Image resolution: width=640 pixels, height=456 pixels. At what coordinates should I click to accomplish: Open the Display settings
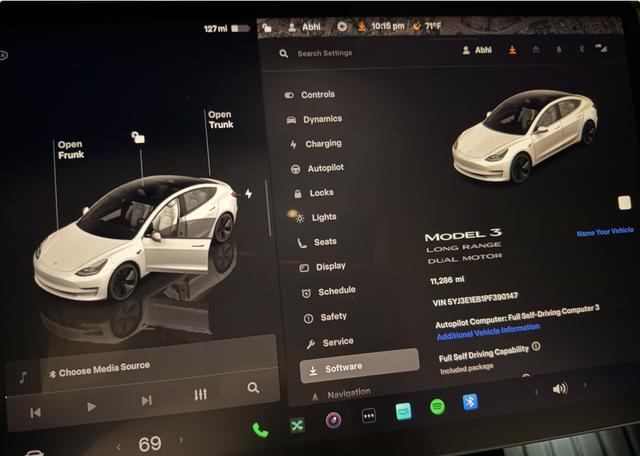click(322, 267)
